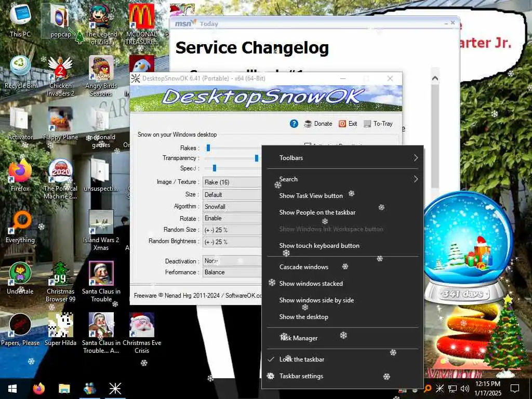Toggle Lock the taskbar checked option
The height and width of the screenshot is (399, 532).
343,360
